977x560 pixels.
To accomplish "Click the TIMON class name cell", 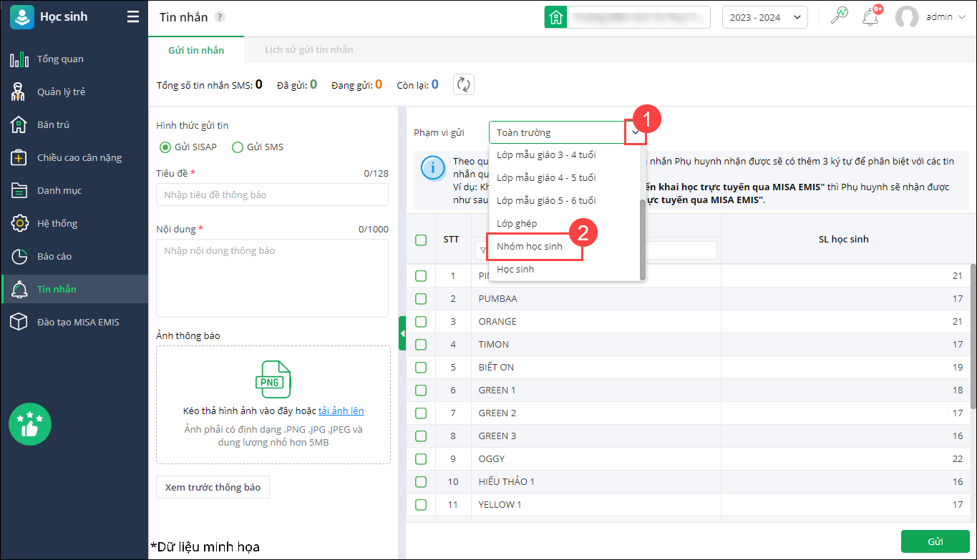I will pos(596,344).
